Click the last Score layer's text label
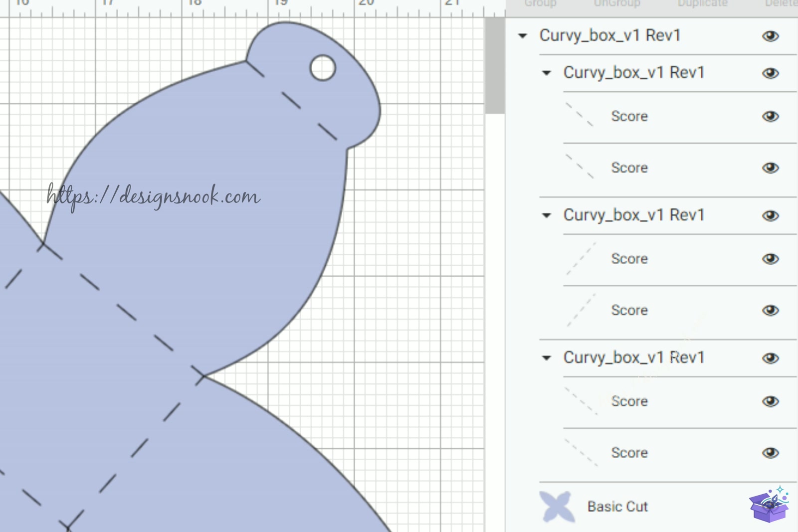Viewport: 798px width, 532px height. (629, 453)
